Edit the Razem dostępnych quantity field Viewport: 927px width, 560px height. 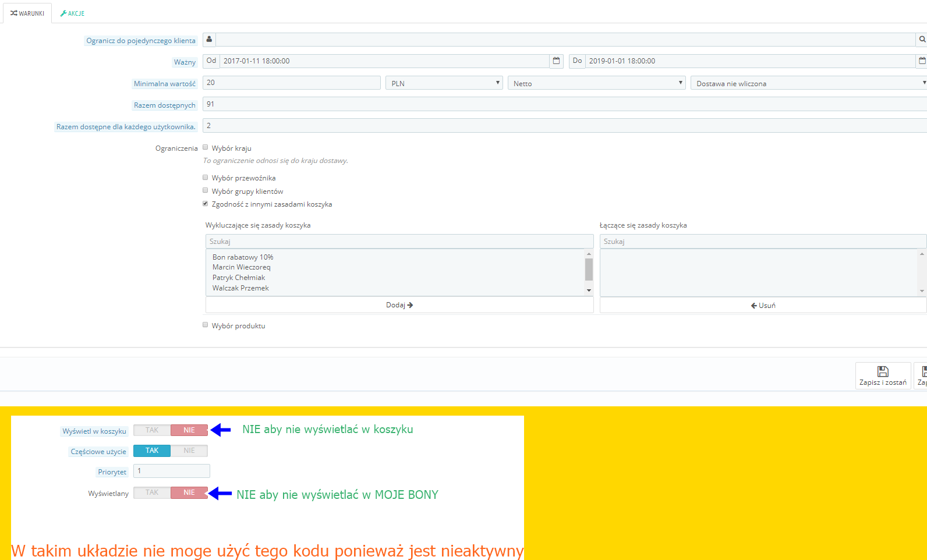565,104
